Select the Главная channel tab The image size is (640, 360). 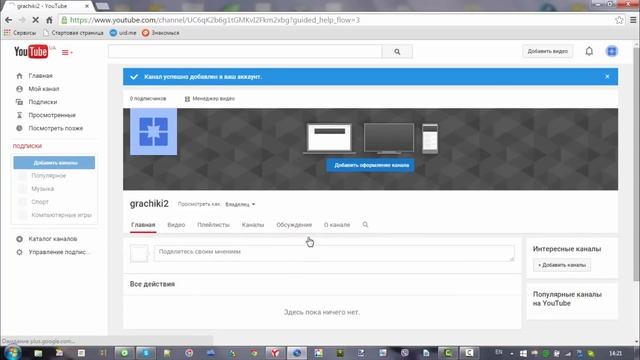(143, 225)
